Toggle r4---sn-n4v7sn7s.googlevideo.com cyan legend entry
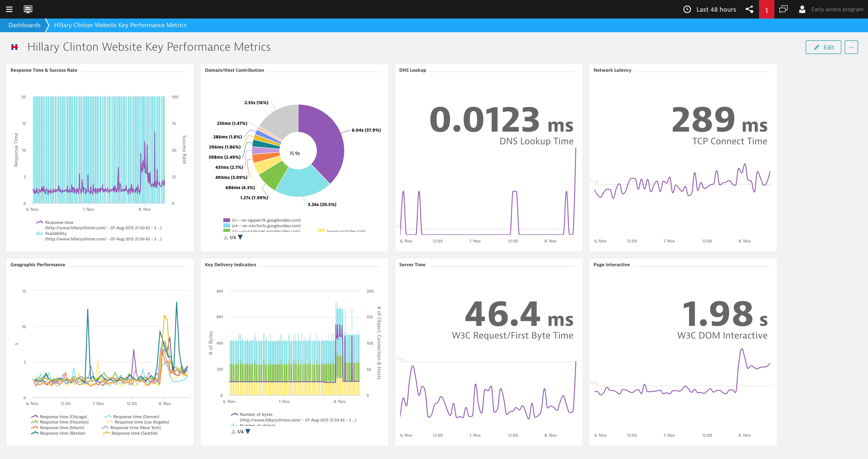Viewport: 868px width, 459px height. 262,226
